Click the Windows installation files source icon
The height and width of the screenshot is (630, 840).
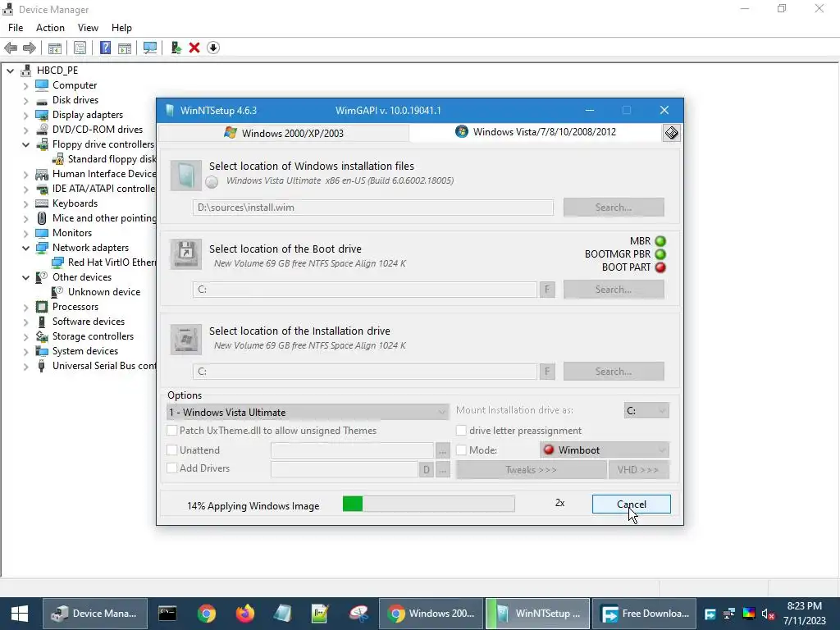(x=186, y=176)
